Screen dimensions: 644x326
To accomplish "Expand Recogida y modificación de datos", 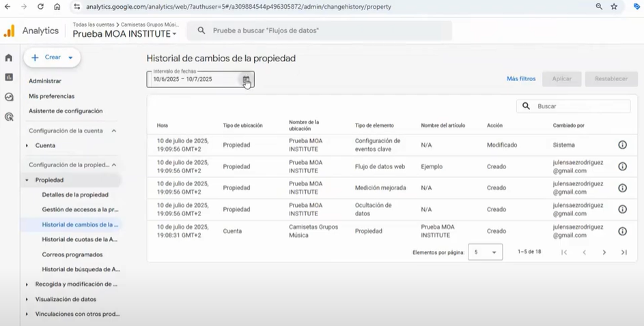I will [27, 284].
